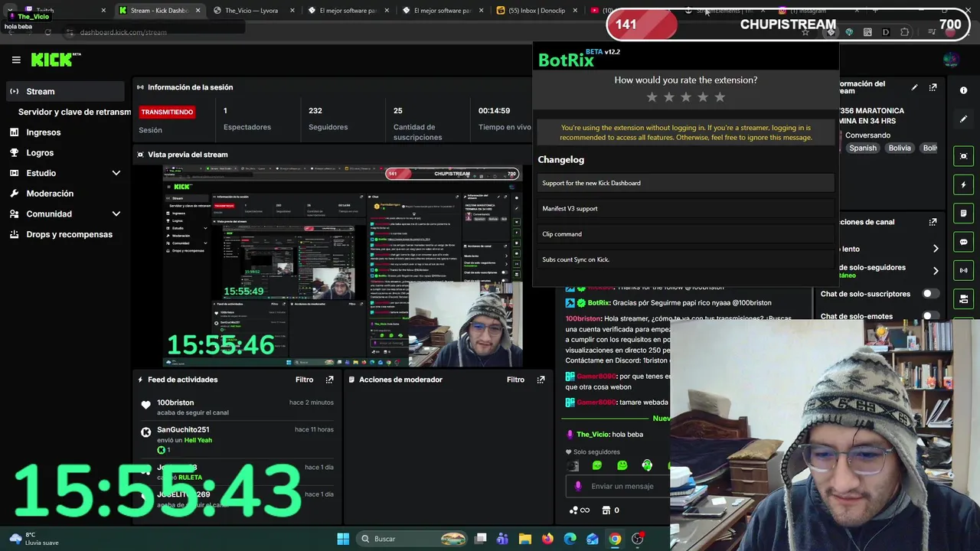
Task: Open the hamburger menu beside Kick logo
Action: point(16,60)
